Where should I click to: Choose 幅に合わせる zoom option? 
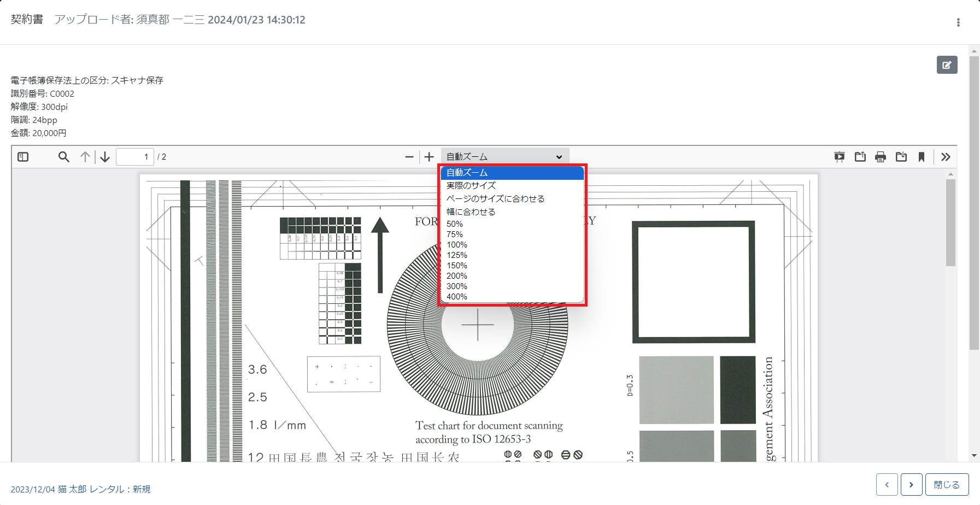(471, 211)
